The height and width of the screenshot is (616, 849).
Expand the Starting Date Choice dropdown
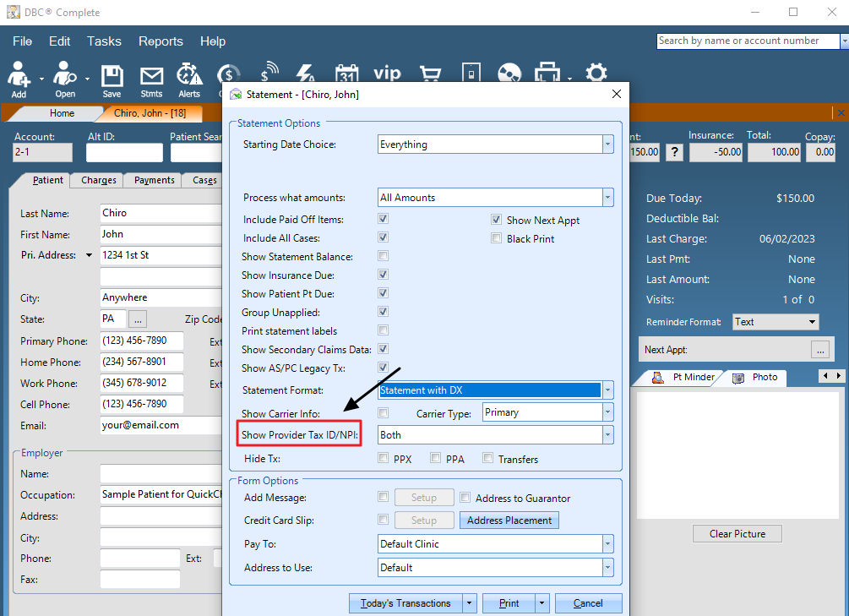(x=607, y=144)
